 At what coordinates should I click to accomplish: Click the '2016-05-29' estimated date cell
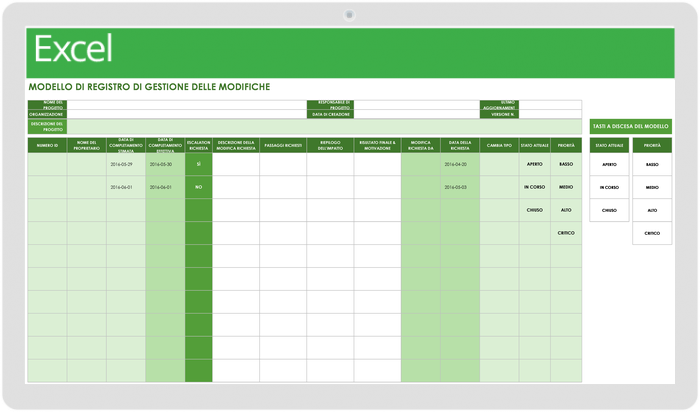126,164
